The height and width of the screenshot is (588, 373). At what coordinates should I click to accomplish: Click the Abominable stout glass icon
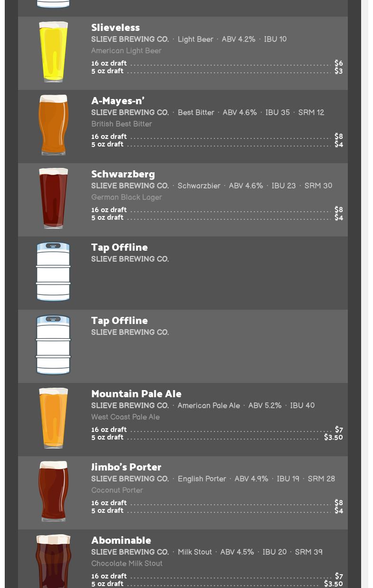coord(53,561)
